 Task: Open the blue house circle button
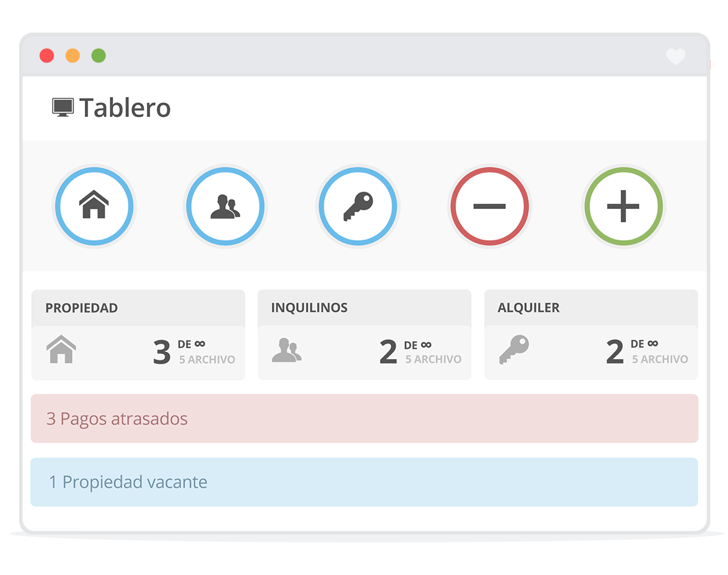[95, 206]
